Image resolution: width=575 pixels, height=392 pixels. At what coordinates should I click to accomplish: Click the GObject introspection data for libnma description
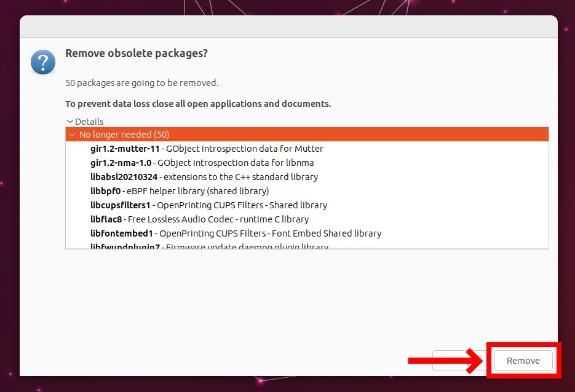coord(236,163)
